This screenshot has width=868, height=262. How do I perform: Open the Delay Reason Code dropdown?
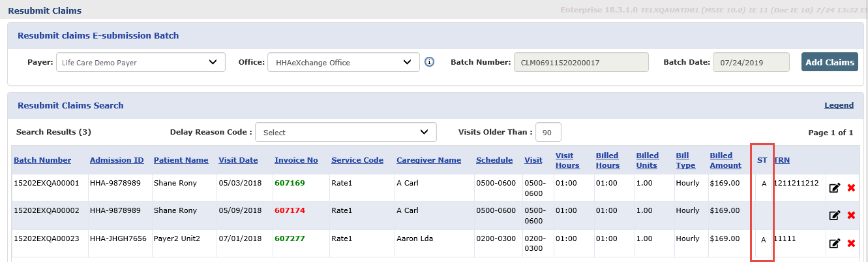(x=346, y=132)
